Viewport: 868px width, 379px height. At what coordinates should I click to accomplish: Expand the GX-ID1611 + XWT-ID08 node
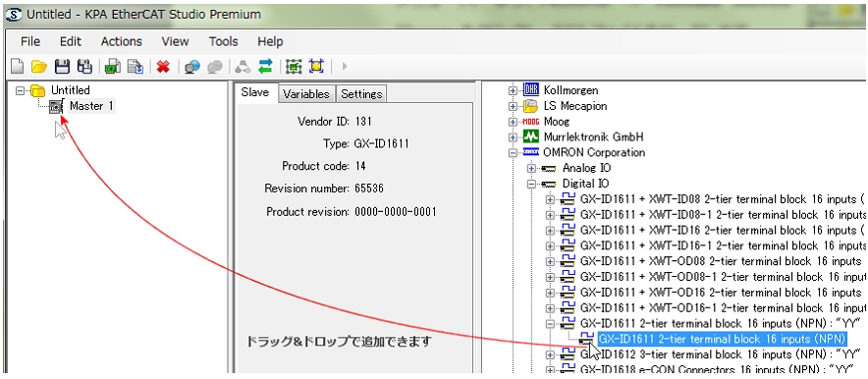tap(550, 198)
